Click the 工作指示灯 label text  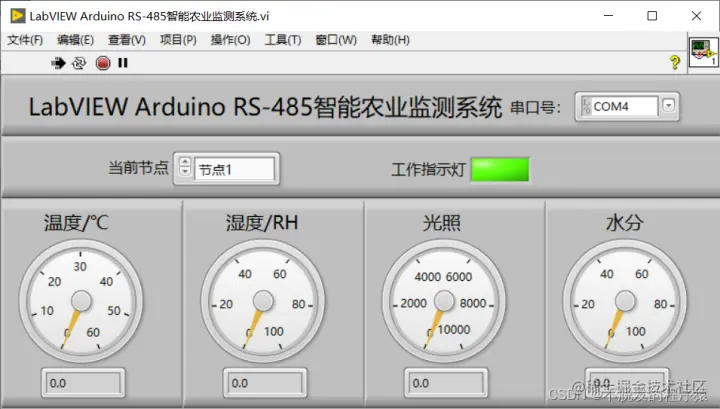[x=428, y=169]
